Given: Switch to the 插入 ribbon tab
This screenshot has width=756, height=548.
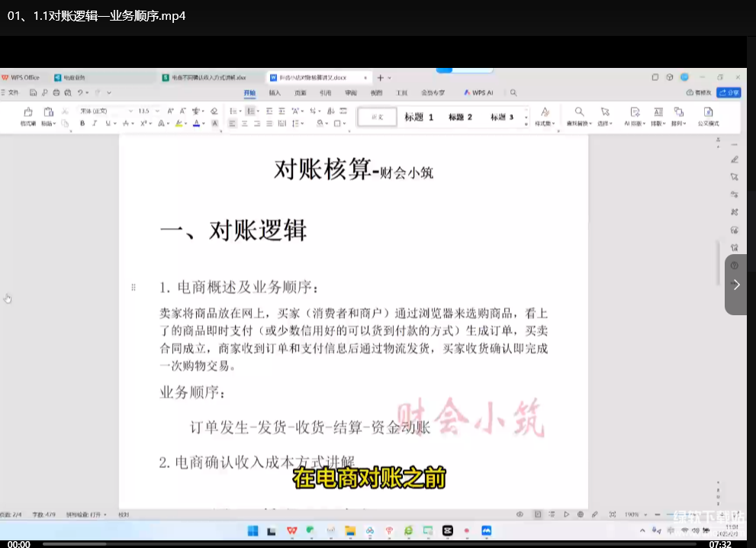Looking at the screenshot, I should coord(275,92).
